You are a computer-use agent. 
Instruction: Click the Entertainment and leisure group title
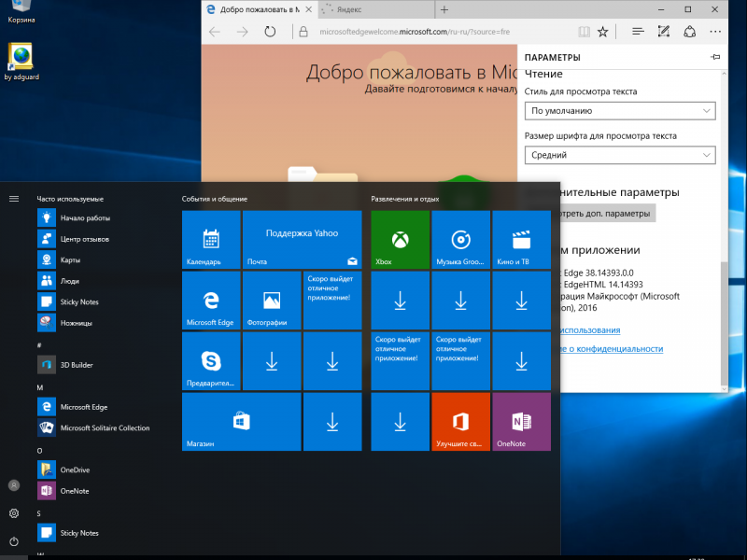[405, 199]
